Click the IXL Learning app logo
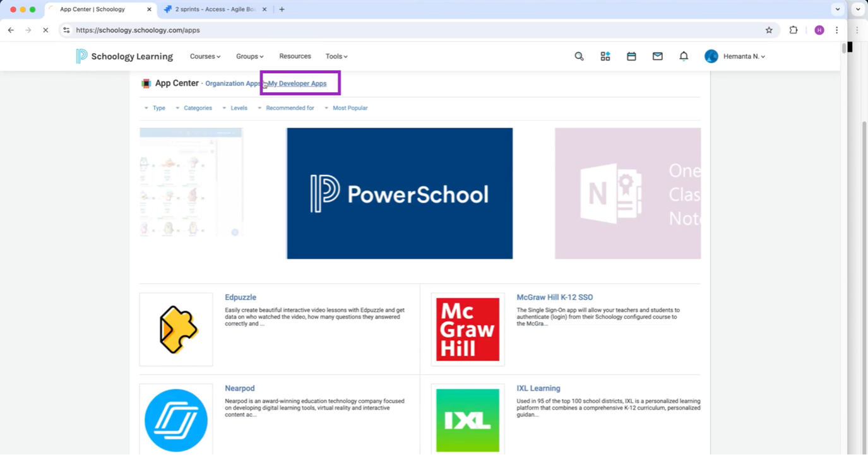This screenshot has width=868, height=457. pyautogui.click(x=468, y=419)
